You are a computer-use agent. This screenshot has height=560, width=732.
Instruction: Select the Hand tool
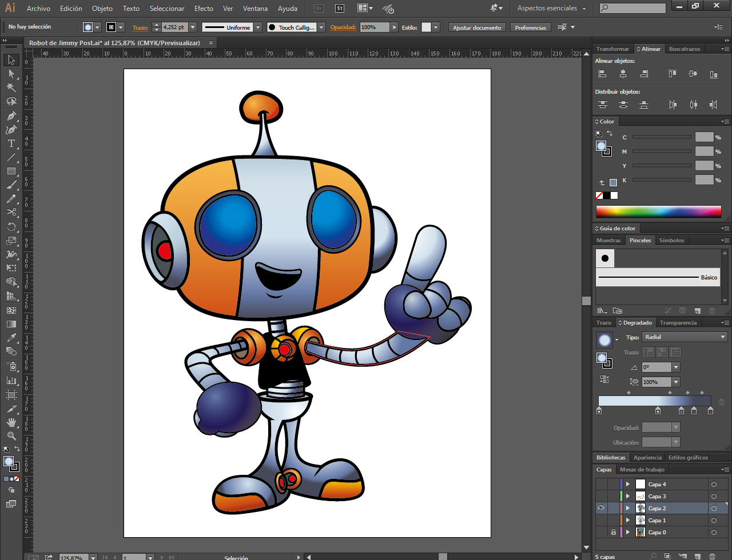click(x=11, y=422)
